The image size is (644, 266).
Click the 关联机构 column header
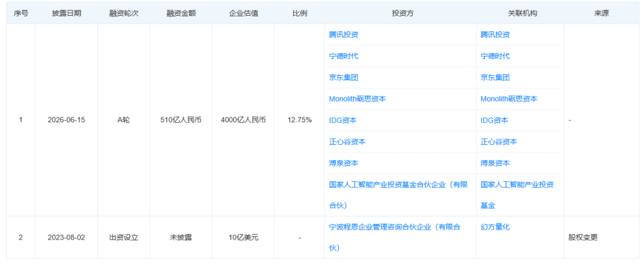(522, 13)
